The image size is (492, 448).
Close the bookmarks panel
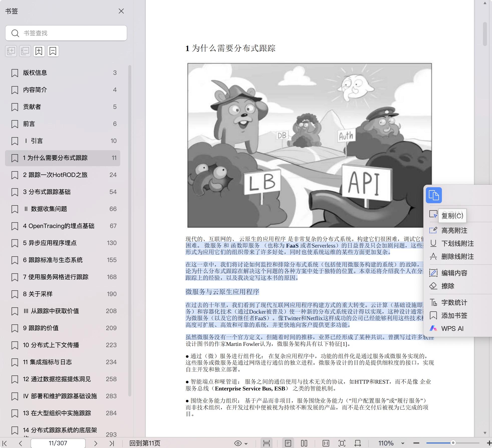[x=121, y=11]
